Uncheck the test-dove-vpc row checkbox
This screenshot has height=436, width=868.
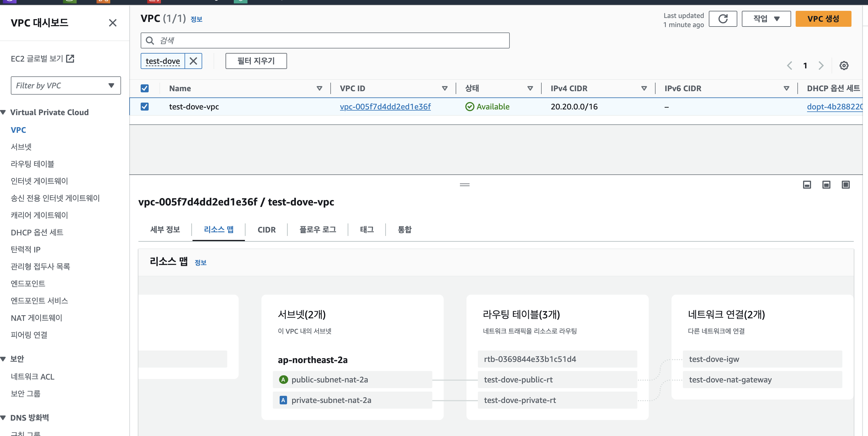[145, 107]
